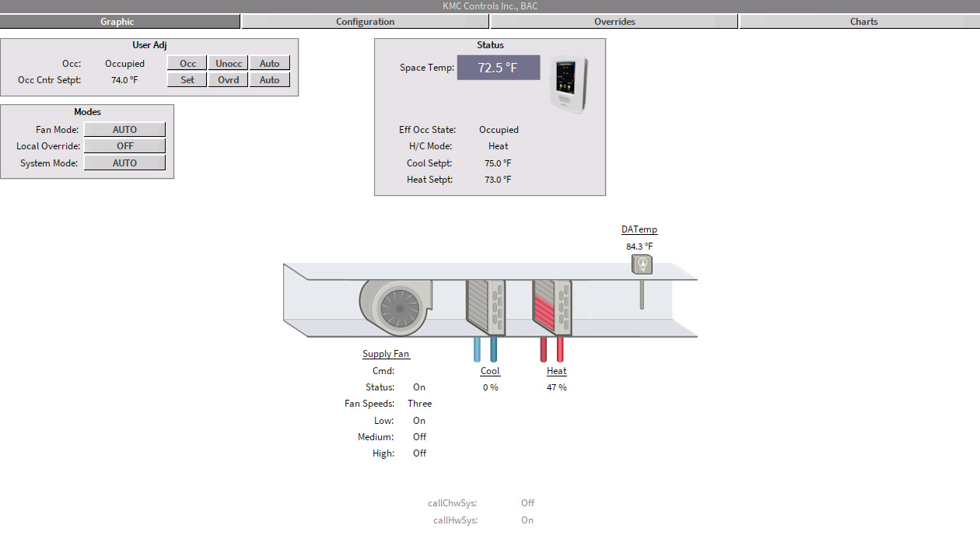Open the Fan Mode AUTO selector
The width and height of the screenshot is (980, 546).
tap(124, 130)
